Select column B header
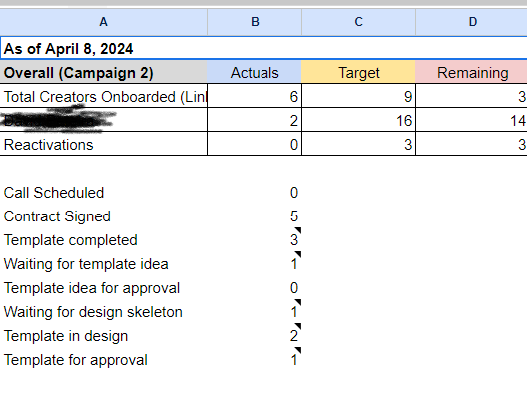Image resolution: width=527 pixels, height=419 pixels. pos(255,22)
